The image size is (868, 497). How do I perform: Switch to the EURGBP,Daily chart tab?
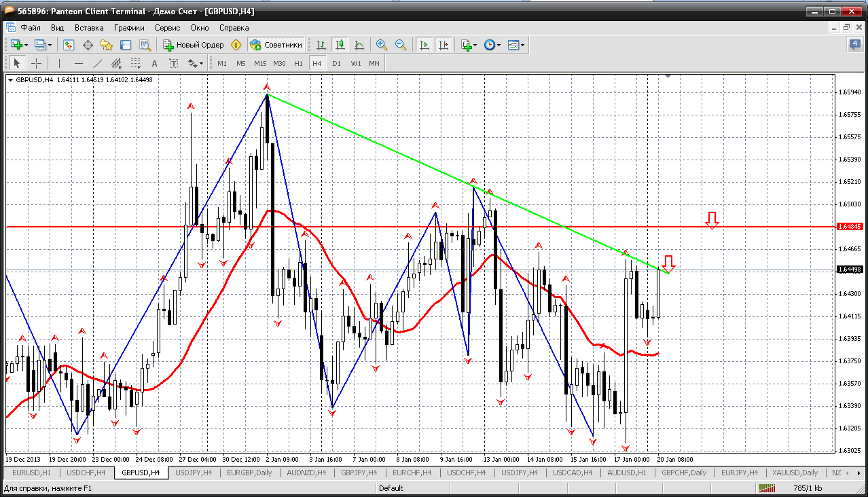249,473
